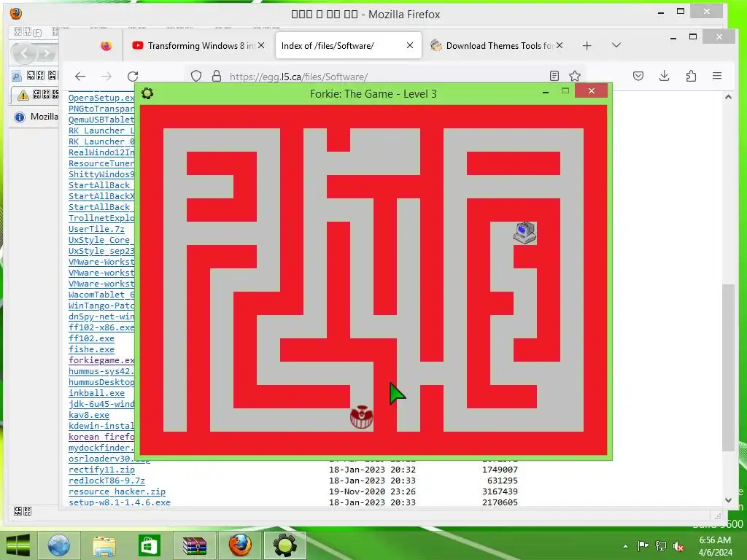Open the Firefox hamburger menu

(x=716, y=76)
